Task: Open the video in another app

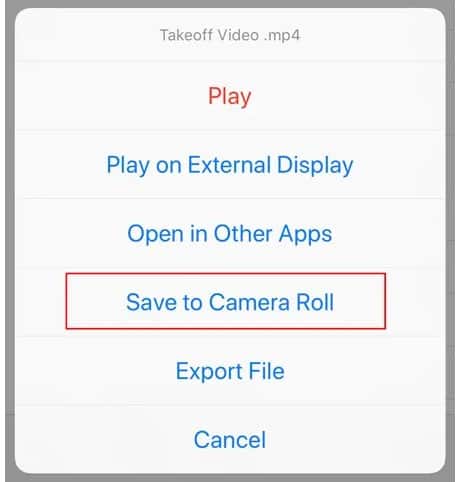Action: point(230,234)
